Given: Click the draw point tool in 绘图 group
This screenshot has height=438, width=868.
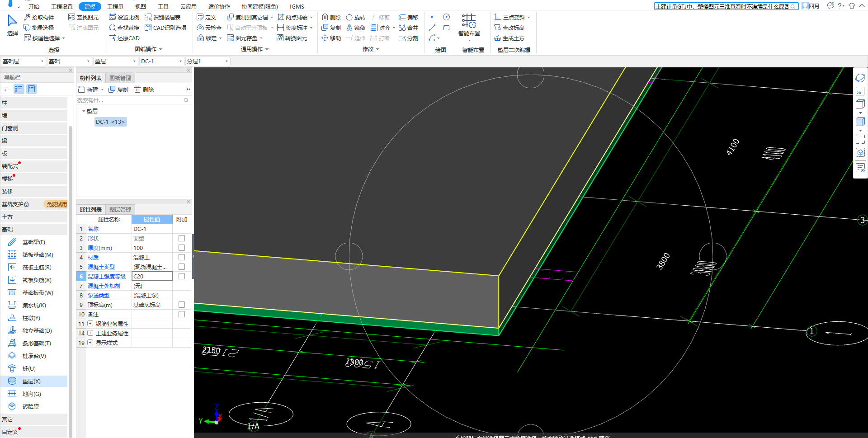Looking at the screenshot, I should coord(432,17).
